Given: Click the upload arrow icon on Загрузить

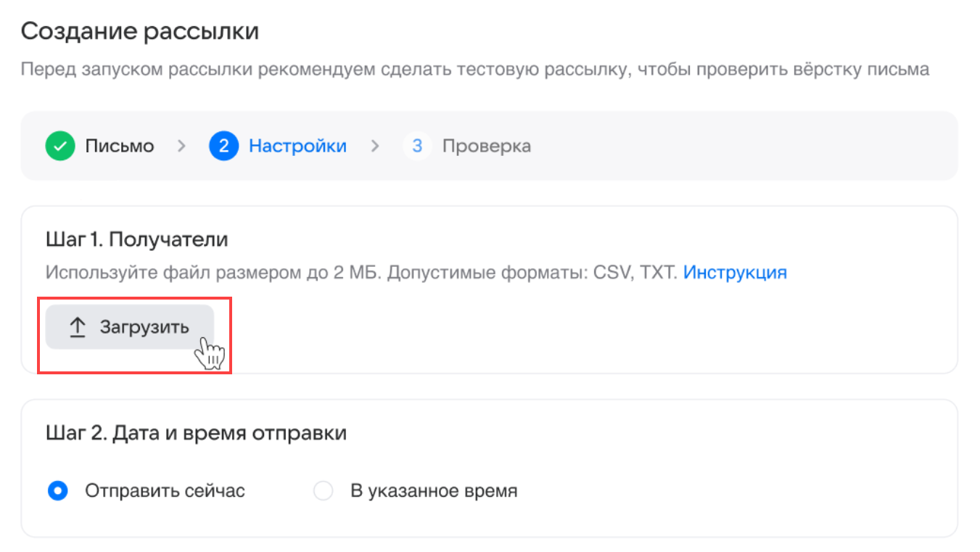Looking at the screenshot, I should (77, 328).
